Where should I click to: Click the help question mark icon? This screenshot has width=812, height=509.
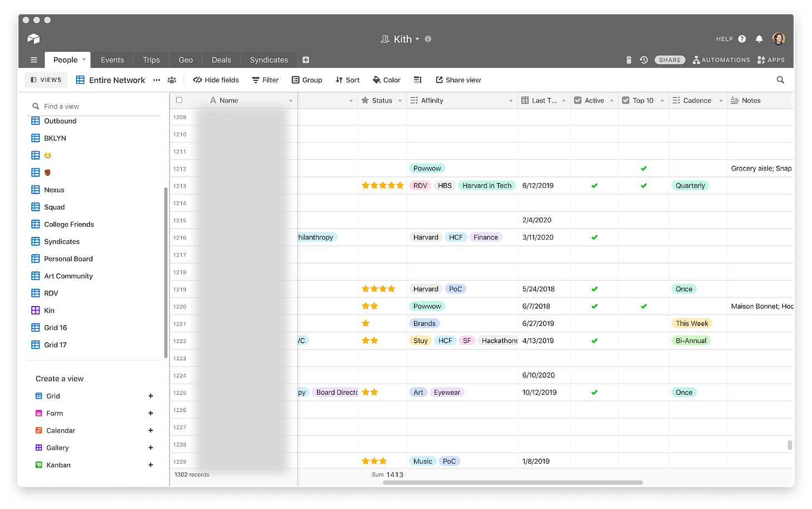(x=742, y=39)
